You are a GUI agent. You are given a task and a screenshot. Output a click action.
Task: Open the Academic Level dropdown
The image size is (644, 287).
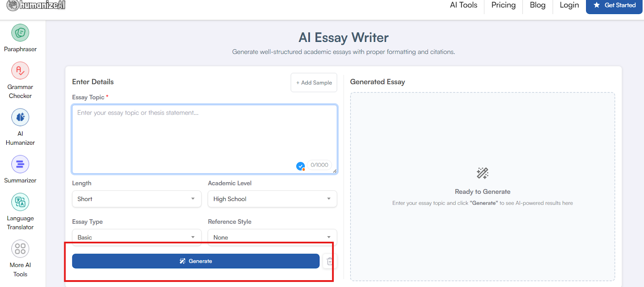coord(272,199)
